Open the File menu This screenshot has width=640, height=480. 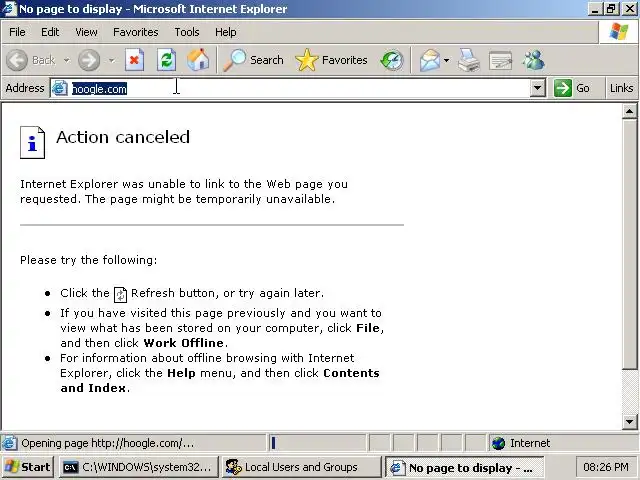17,32
